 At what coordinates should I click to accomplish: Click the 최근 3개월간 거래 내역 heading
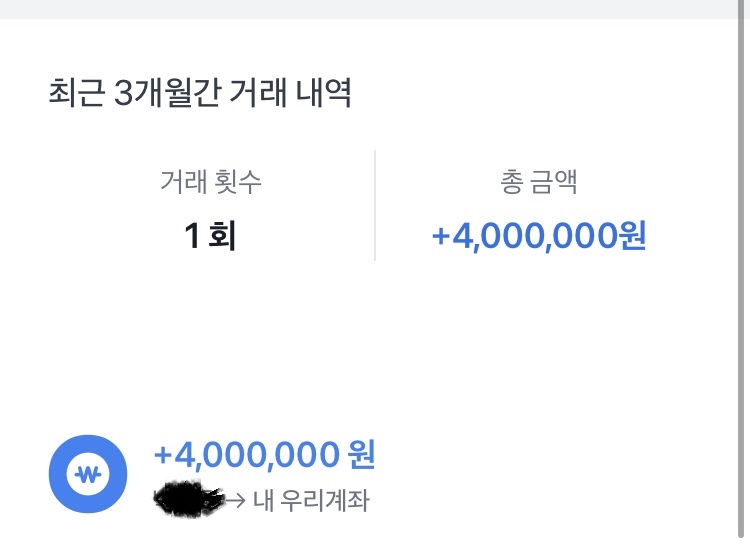click(200, 94)
